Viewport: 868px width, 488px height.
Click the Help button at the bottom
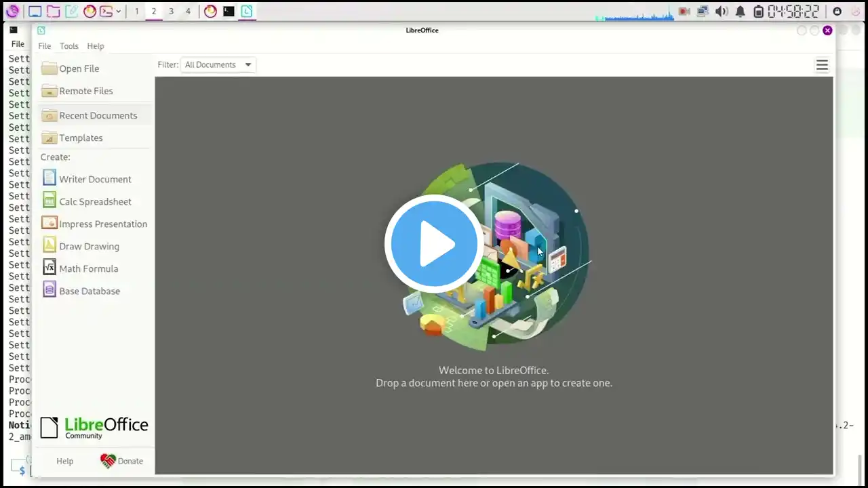coord(64,461)
